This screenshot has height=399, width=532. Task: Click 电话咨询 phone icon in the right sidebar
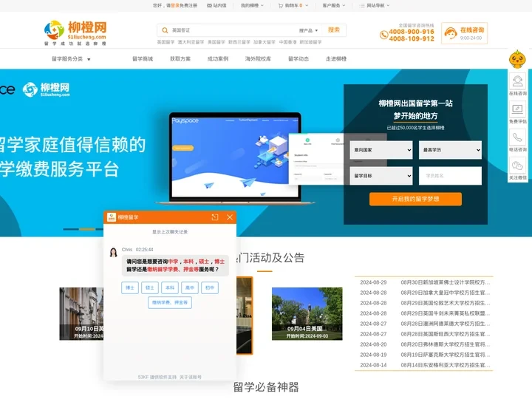[517, 137]
